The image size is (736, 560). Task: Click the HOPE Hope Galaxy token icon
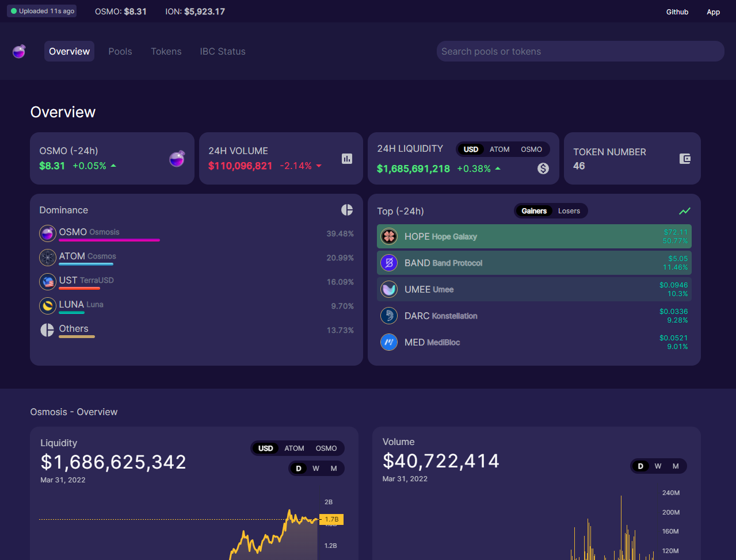point(389,236)
